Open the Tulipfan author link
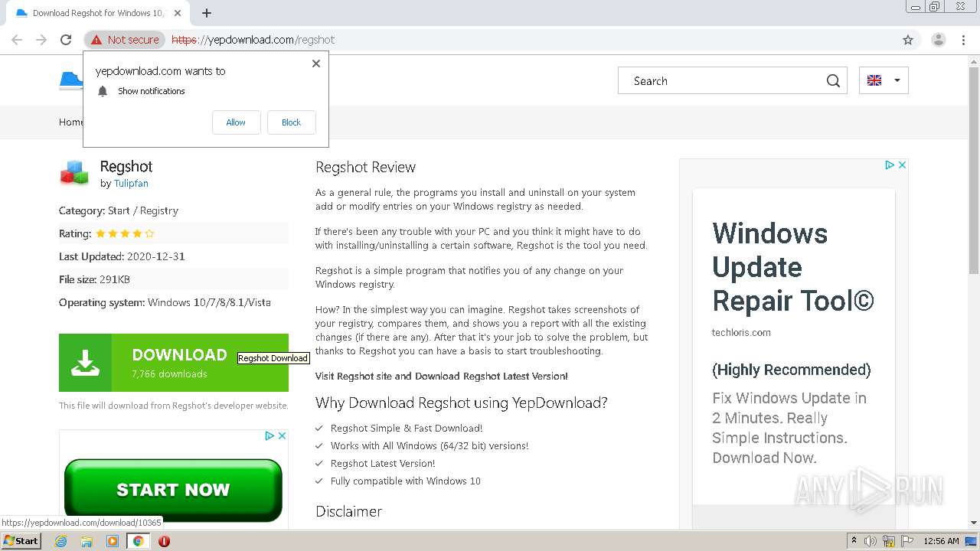The height and width of the screenshot is (551, 980). coord(131,184)
